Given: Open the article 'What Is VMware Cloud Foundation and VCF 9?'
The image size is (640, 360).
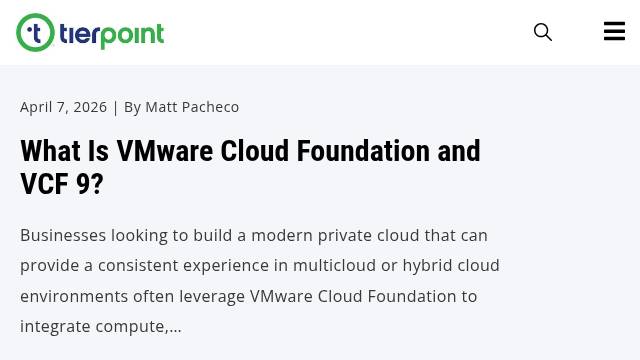Looking at the screenshot, I should pyautogui.click(x=250, y=167).
